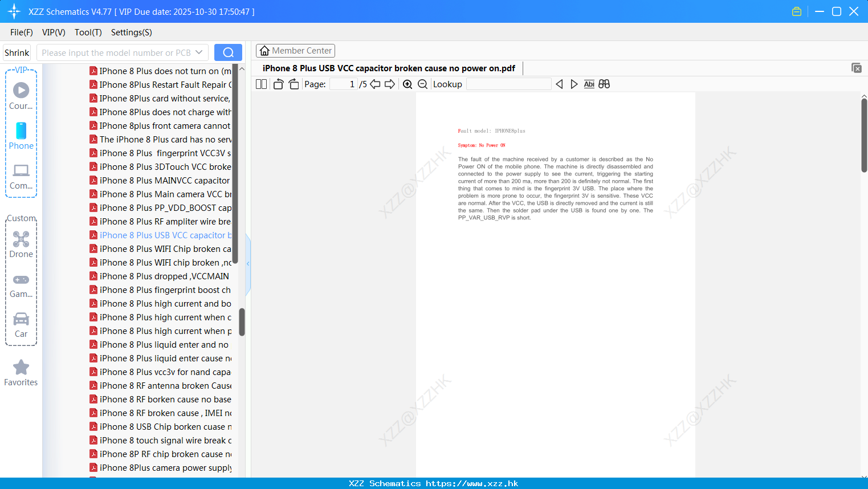Open 'iPhone 8 Plus high current and bo' file
Viewport: 868px width, 489px height.
tap(161, 304)
